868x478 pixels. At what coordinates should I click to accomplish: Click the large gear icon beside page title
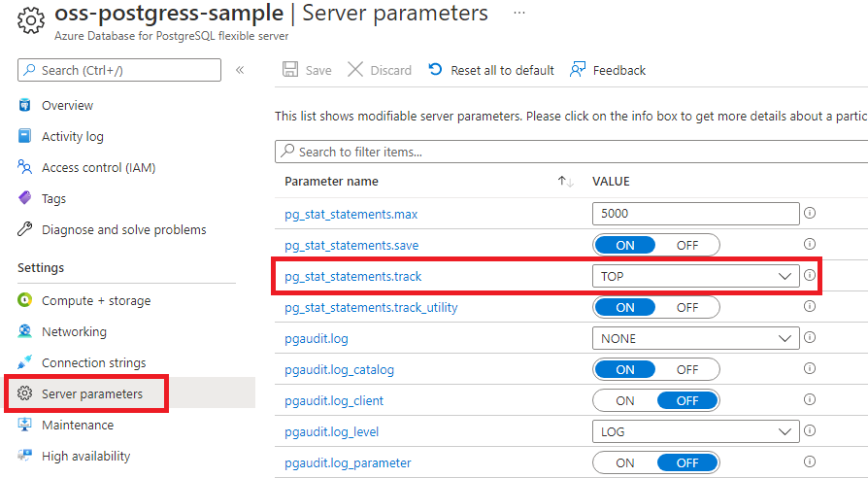coord(30,20)
